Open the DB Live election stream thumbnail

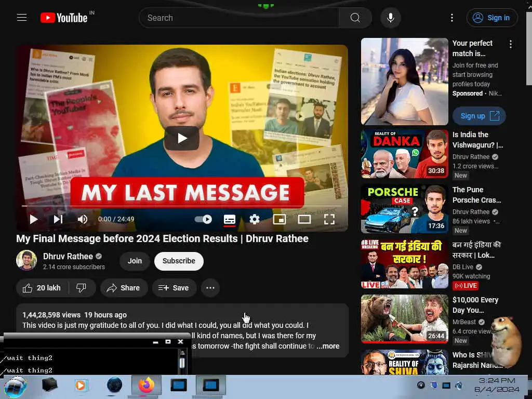404,263
